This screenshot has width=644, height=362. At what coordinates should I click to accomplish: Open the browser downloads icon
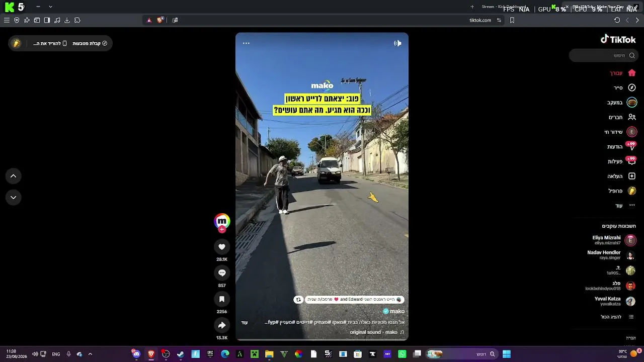[67, 20]
